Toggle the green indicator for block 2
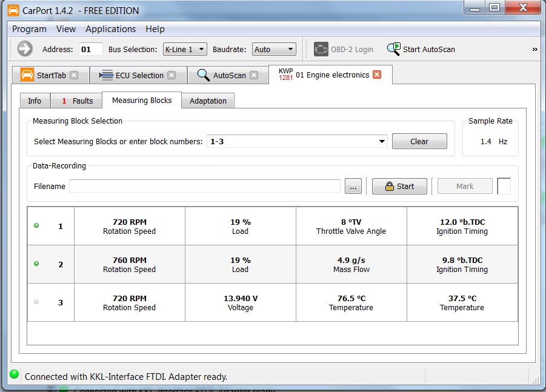Viewport: 546px width, 392px height. (x=36, y=264)
